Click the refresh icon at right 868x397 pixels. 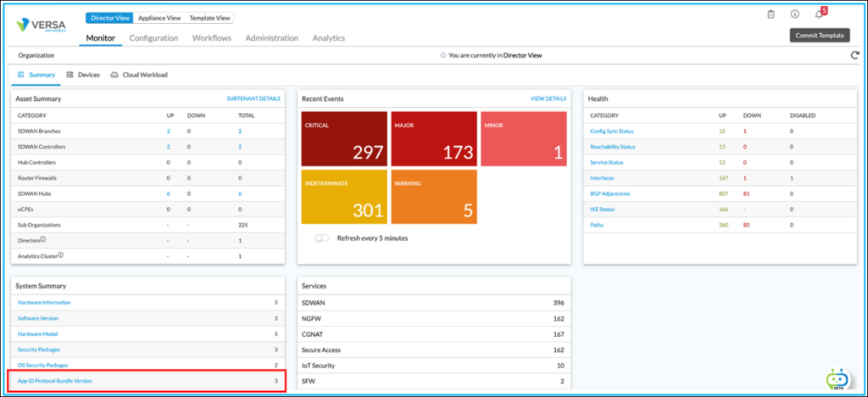coord(855,55)
